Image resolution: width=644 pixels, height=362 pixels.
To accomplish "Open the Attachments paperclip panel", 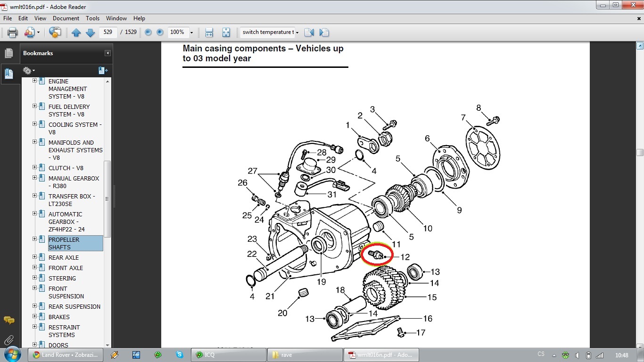I will pos(8,340).
